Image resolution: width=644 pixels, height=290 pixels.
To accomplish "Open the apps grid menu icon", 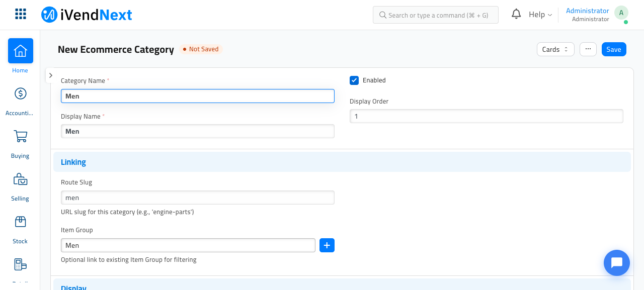I will pos(21,14).
